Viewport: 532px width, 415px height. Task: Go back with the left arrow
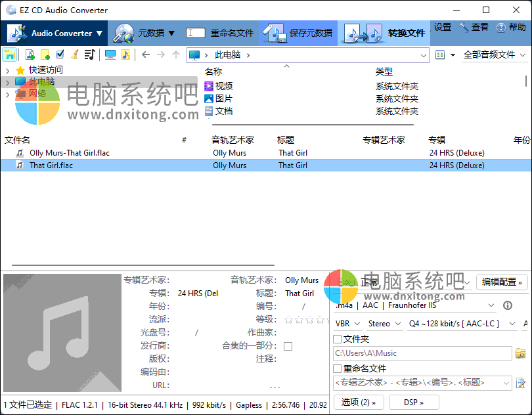[146, 55]
